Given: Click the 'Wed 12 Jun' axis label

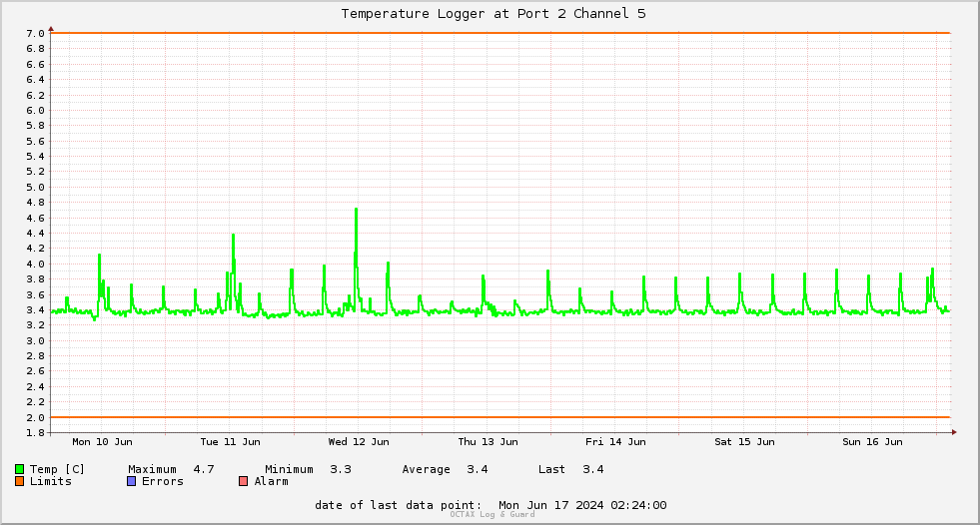Looking at the screenshot, I should click(x=359, y=442).
